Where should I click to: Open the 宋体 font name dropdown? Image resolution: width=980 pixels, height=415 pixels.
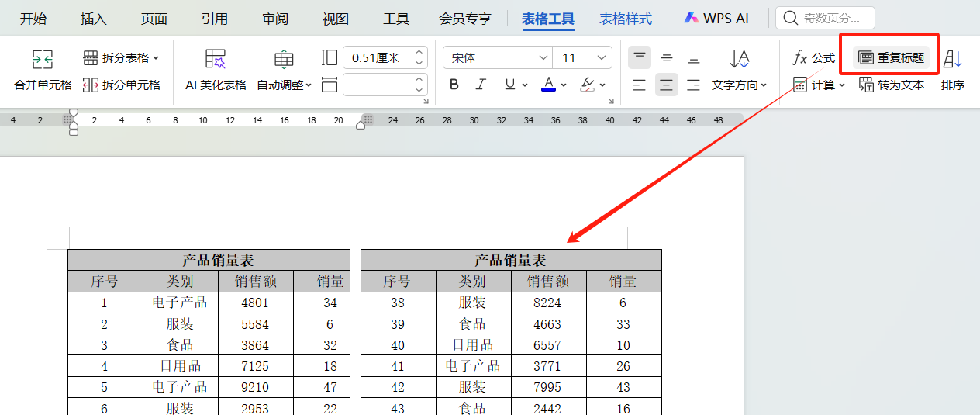tap(543, 58)
